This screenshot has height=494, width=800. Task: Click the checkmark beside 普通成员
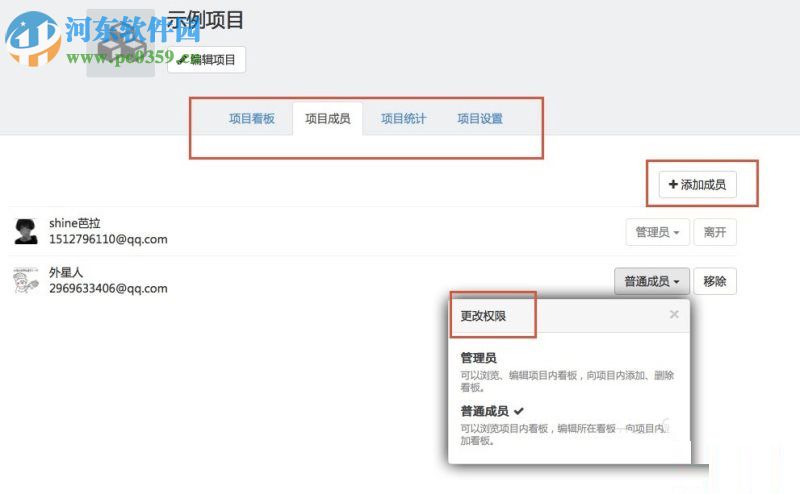point(519,411)
